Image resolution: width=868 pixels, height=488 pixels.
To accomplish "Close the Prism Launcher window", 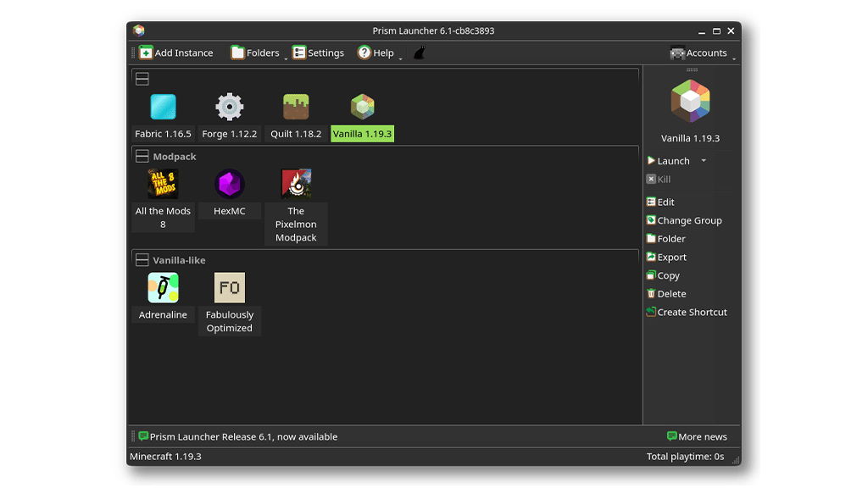I will (x=731, y=31).
